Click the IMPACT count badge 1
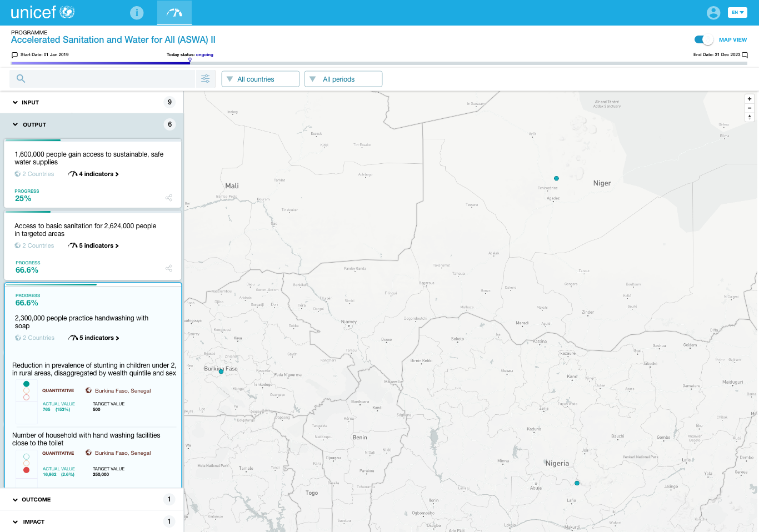The height and width of the screenshot is (532, 759). pos(169,521)
